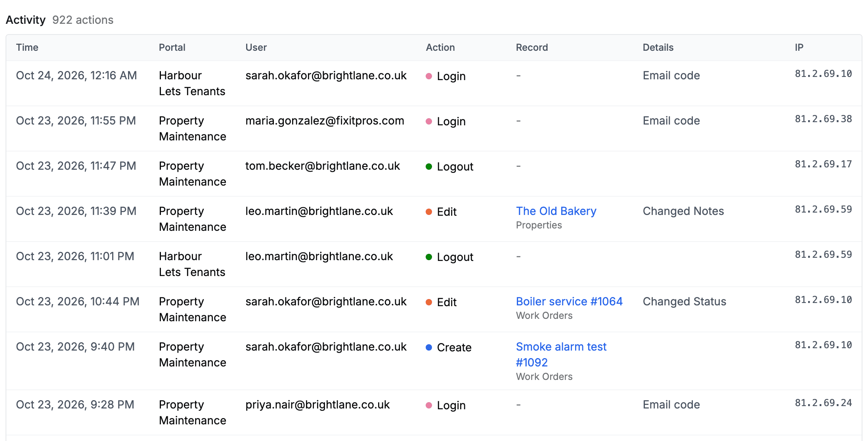This screenshot has width=868, height=441.
Task: Click user priya.nair@brightlane.co.uk
Action: point(317,405)
